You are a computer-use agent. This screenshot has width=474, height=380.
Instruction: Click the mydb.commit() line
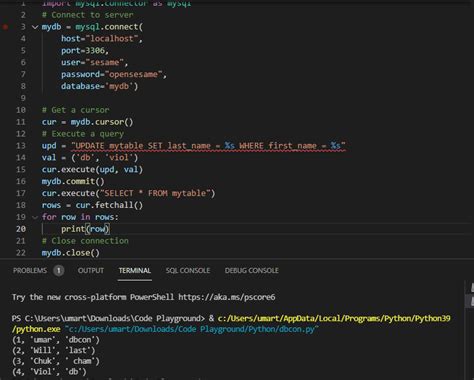pyautogui.click(x=73, y=182)
